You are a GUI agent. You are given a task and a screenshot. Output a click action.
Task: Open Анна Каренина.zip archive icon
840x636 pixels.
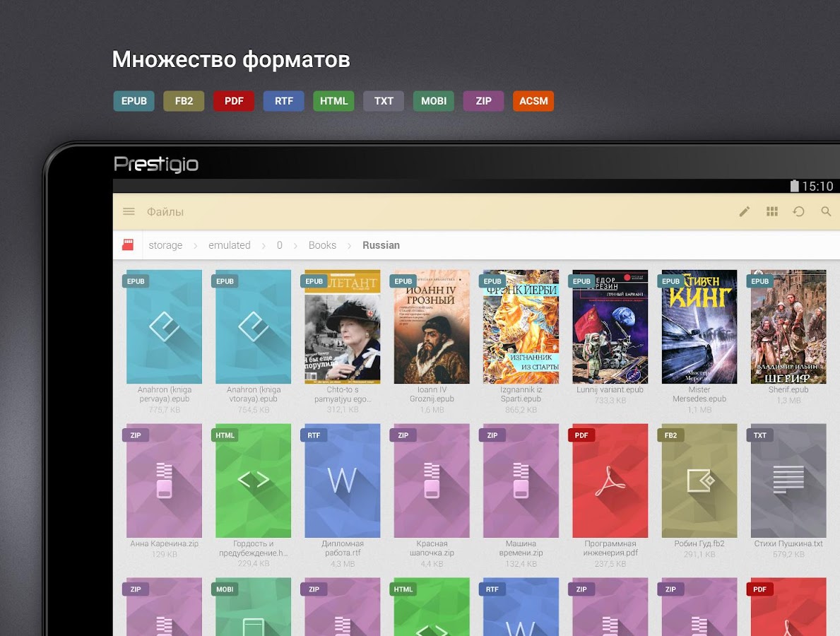(x=164, y=481)
